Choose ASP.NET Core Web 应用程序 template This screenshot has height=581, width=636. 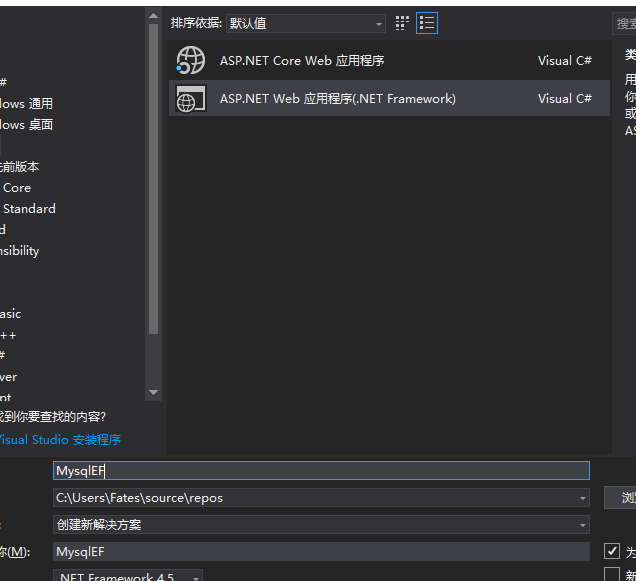(389, 61)
